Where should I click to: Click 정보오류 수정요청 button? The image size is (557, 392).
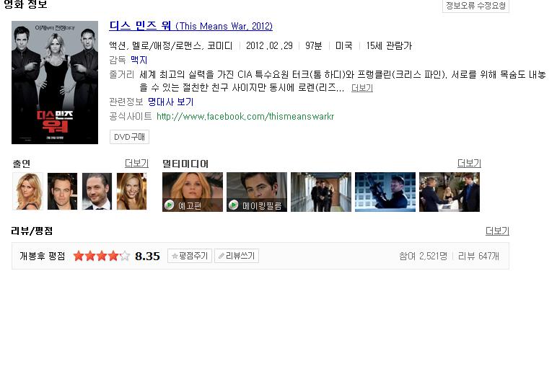click(x=475, y=6)
